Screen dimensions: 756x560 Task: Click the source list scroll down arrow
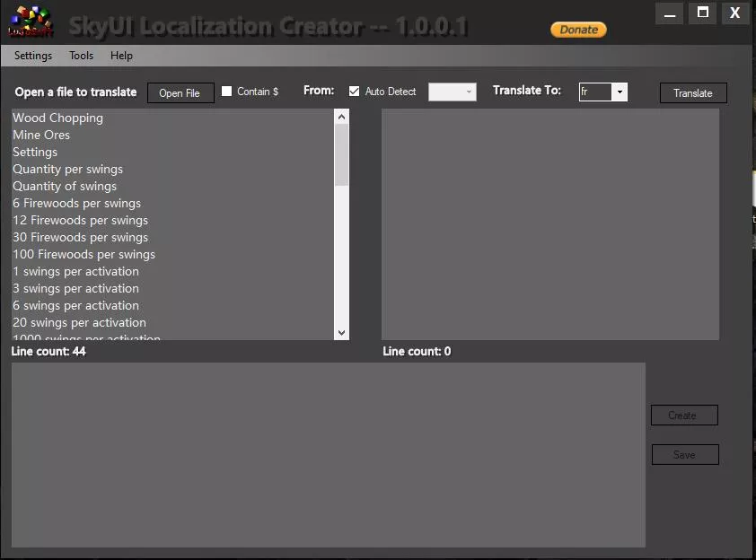(x=341, y=333)
